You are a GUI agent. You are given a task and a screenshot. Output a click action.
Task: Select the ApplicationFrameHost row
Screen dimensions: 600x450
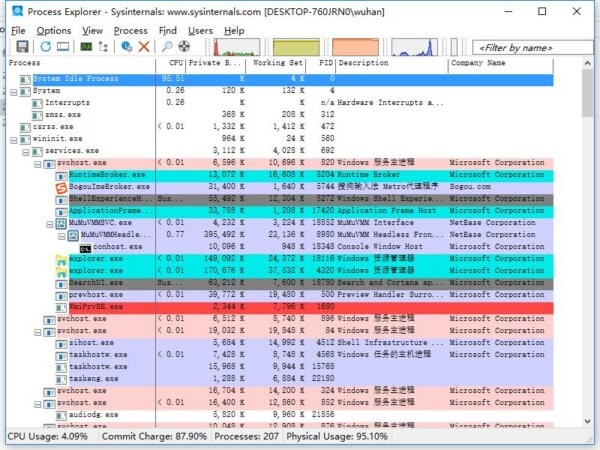tap(280, 210)
